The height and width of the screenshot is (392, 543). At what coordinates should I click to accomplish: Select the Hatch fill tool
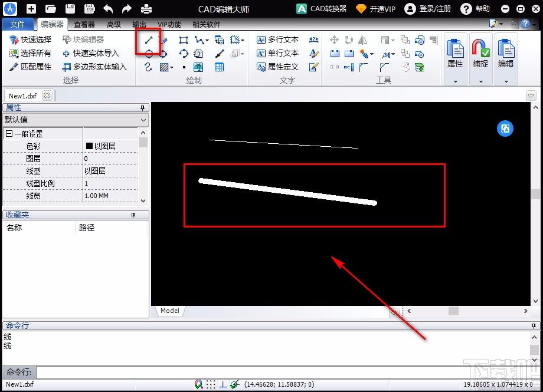(164, 67)
